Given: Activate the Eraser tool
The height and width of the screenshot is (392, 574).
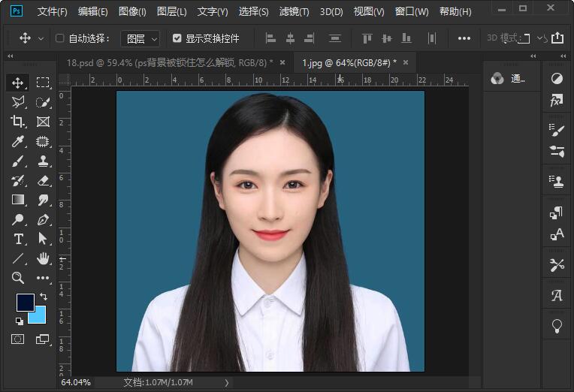Looking at the screenshot, I should [x=43, y=180].
